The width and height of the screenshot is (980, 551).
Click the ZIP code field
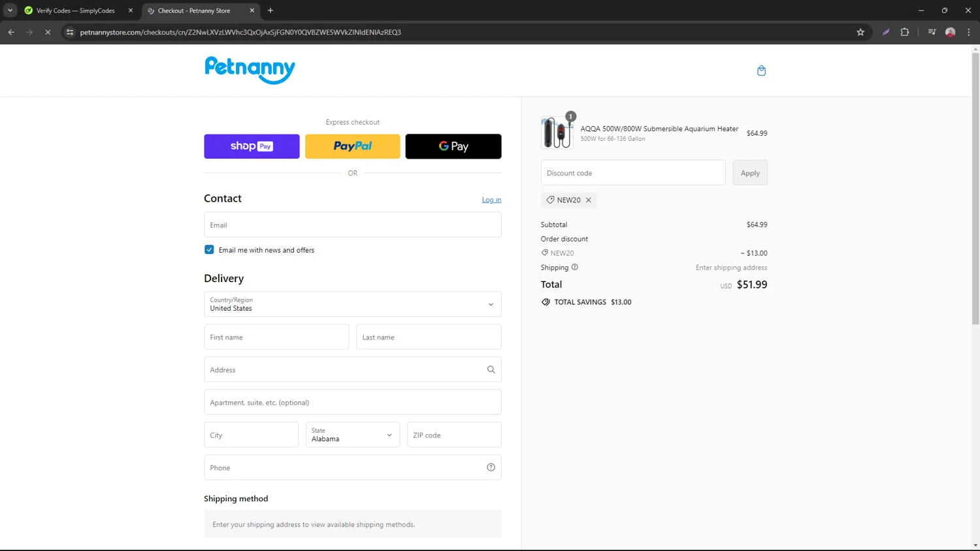[454, 435]
